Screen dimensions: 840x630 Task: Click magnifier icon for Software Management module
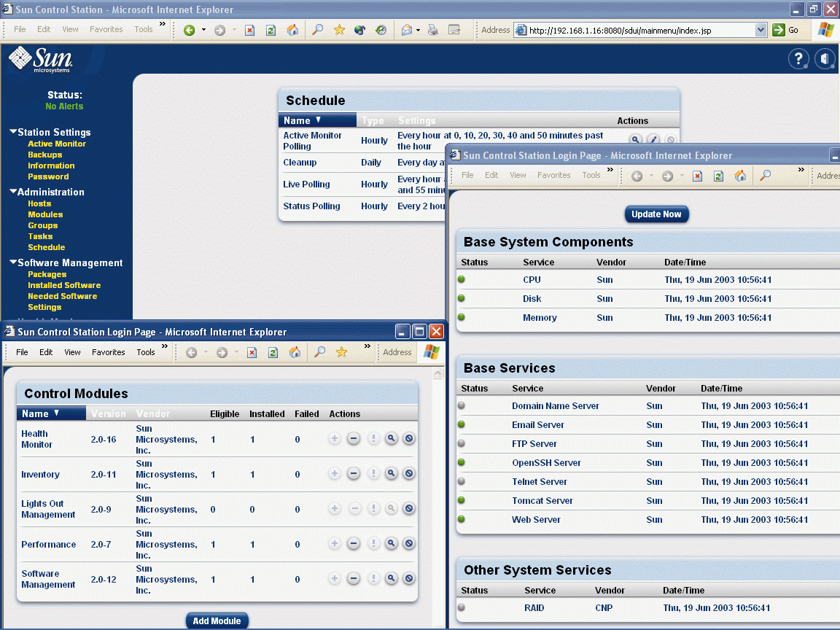coord(392,578)
